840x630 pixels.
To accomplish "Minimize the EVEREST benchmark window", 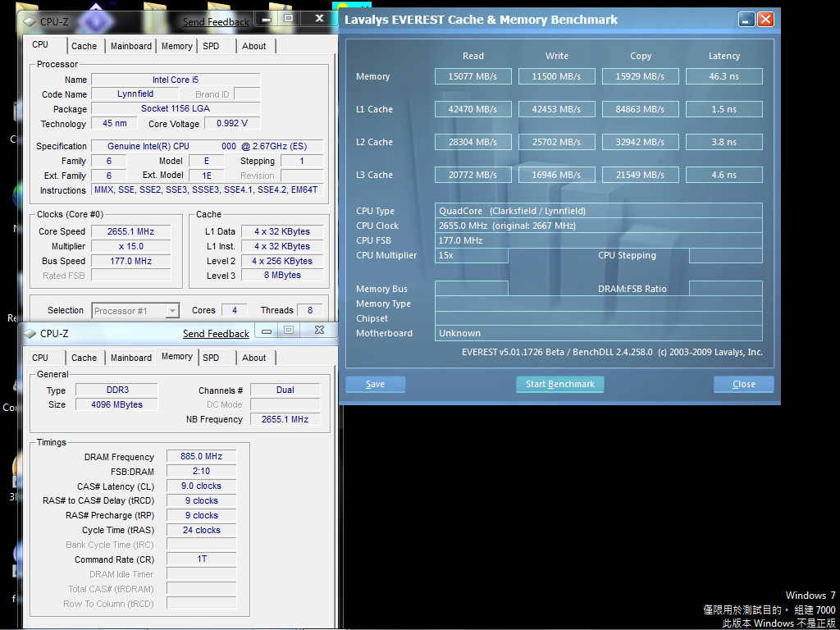I will 746,20.
